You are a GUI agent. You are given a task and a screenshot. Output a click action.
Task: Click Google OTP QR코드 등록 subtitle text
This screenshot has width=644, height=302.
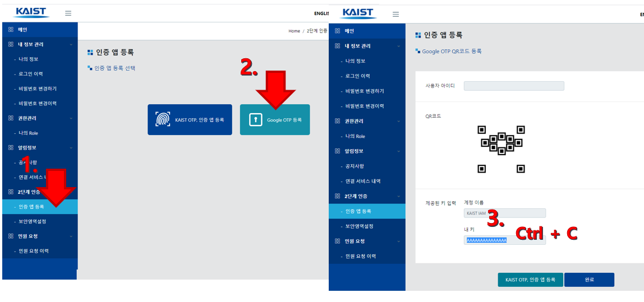point(452,52)
